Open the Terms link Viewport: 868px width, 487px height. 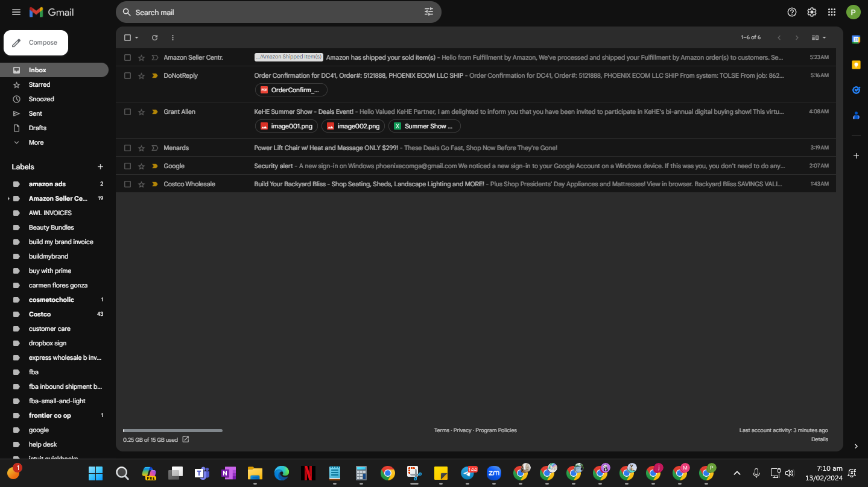click(x=442, y=430)
